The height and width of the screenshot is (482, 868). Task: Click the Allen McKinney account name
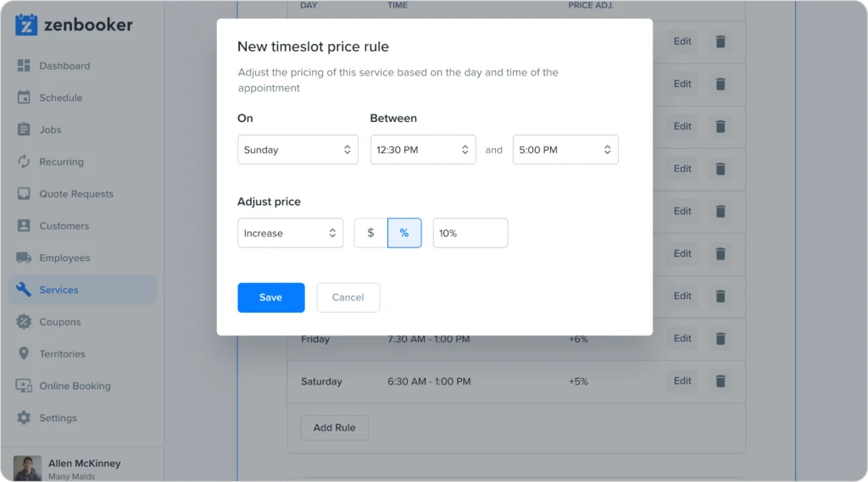coord(84,463)
